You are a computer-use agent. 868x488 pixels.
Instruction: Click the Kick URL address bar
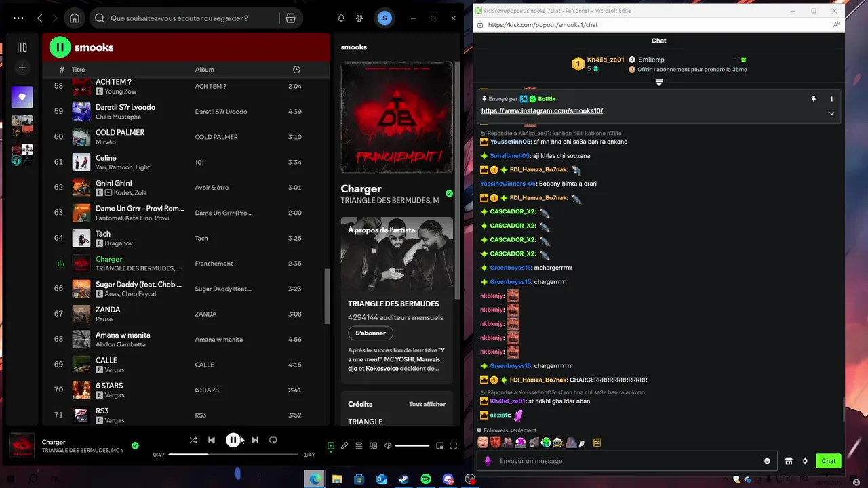point(651,25)
